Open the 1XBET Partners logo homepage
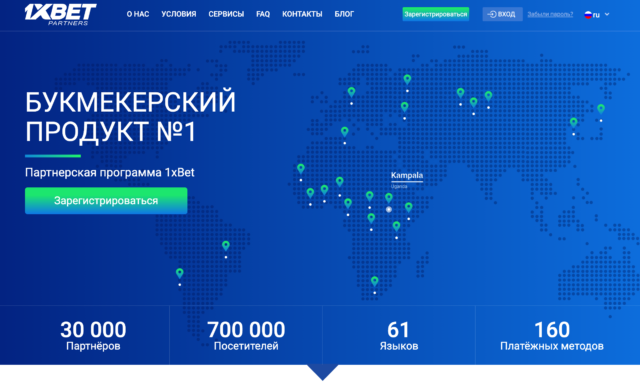Screen dimensions: 640x386 [60, 14]
